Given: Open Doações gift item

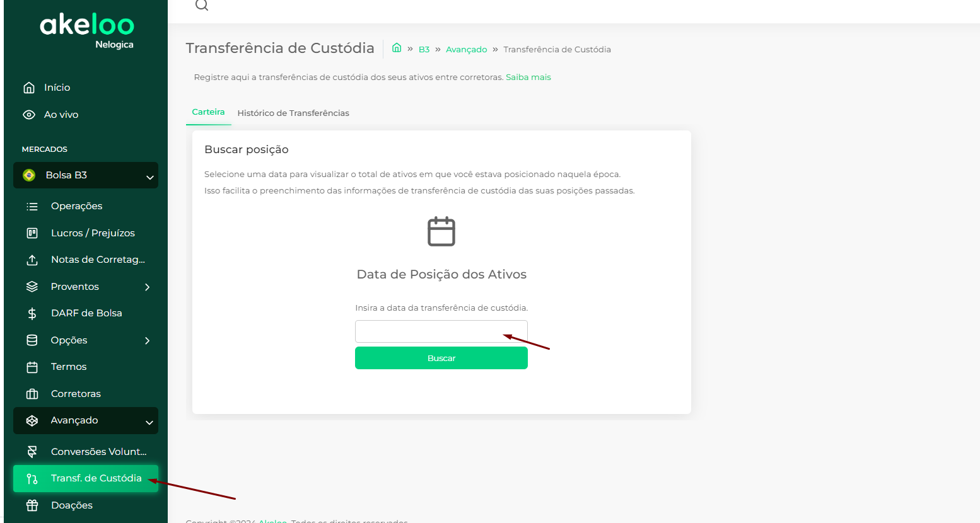Looking at the screenshot, I should (72, 505).
